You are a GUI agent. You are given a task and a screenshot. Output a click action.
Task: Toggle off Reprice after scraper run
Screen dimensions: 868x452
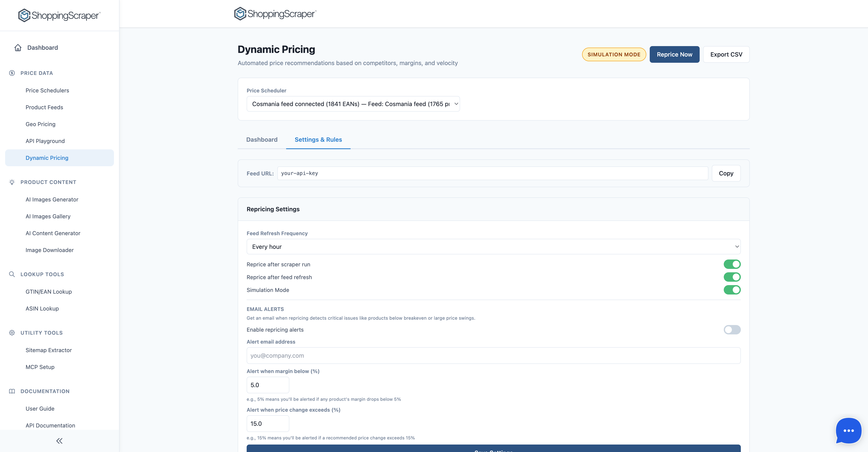coord(732,264)
